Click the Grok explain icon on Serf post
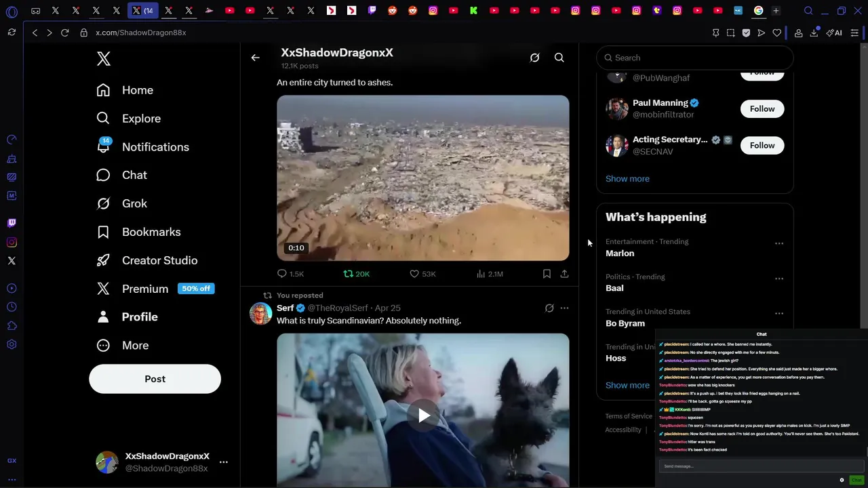The image size is (868, 488). pos(549,308)
